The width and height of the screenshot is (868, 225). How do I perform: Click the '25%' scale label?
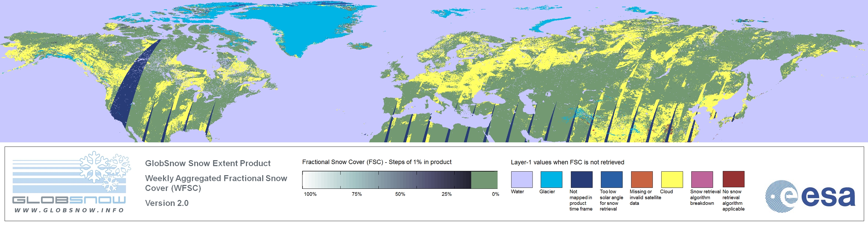[446, 194]
